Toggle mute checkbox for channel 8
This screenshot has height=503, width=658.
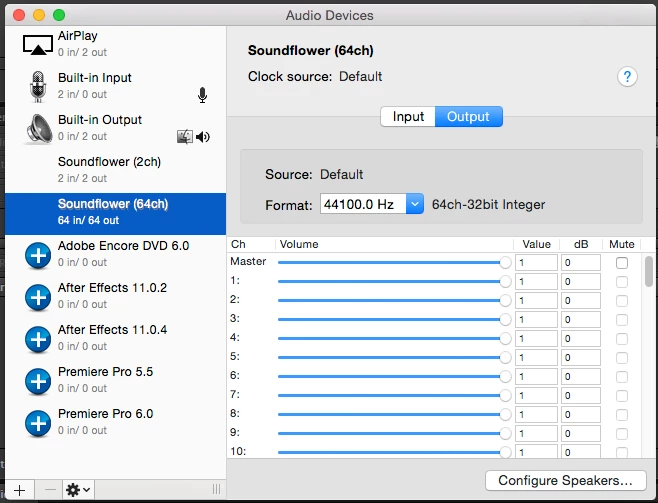(622, 415)
